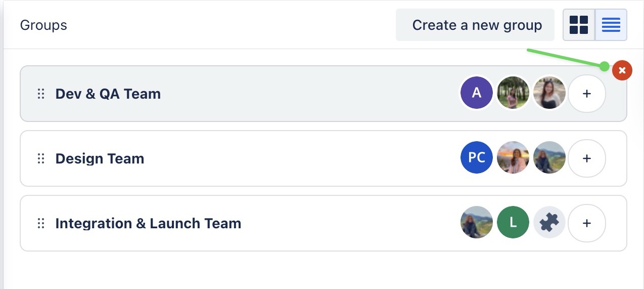Click second photo avatar in Dev & QA Team
Screen dimensions: 644x289
549,93
